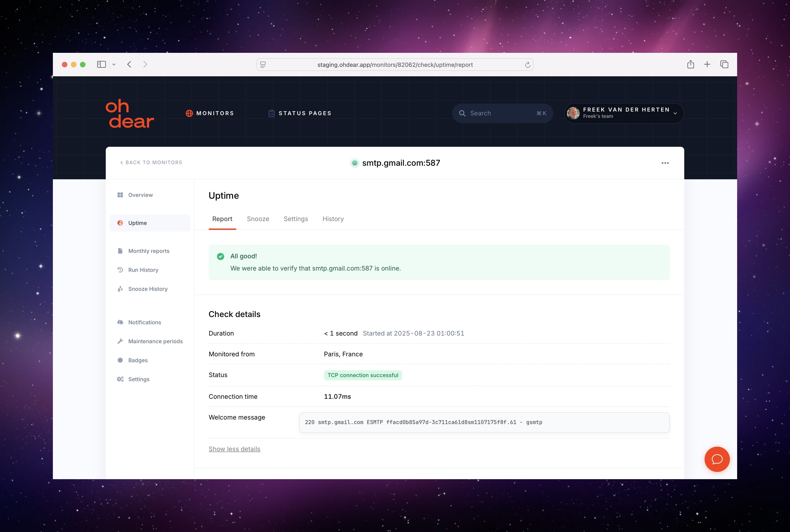Image resolution: width=790 pixels, height=532 pixels.
Task: Focus the Search field
Action: [502, 113]
